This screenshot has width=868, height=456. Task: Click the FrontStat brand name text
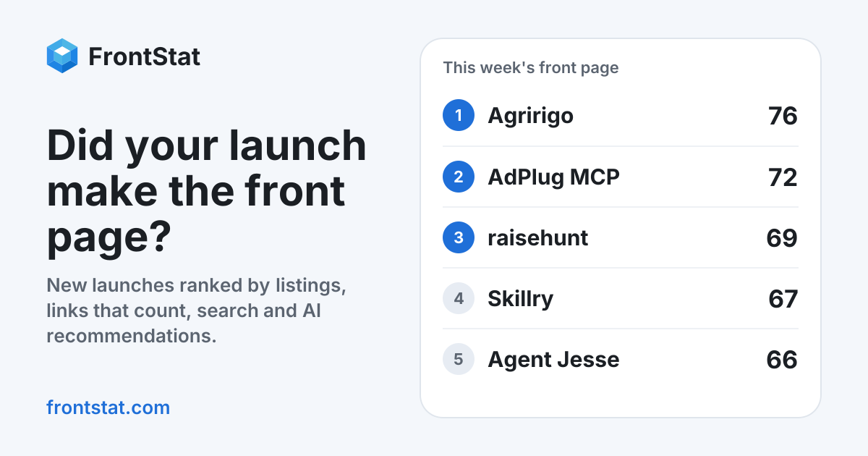coord(144,56)
